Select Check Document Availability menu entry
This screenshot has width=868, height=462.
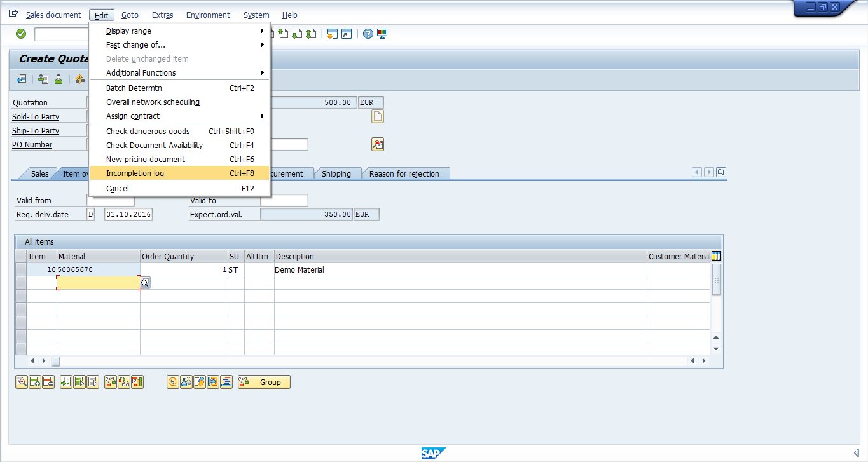180,145
